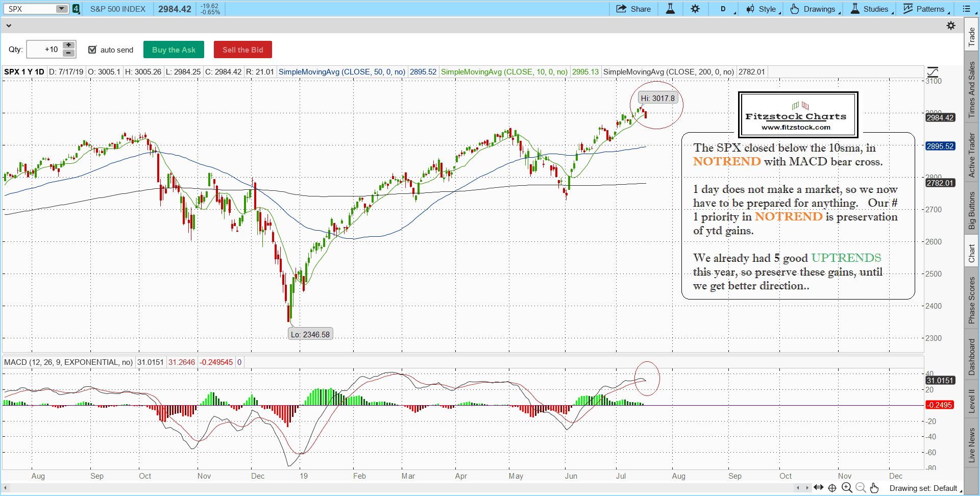
Task: Click the Qty input field
Action: click(44, 49)
